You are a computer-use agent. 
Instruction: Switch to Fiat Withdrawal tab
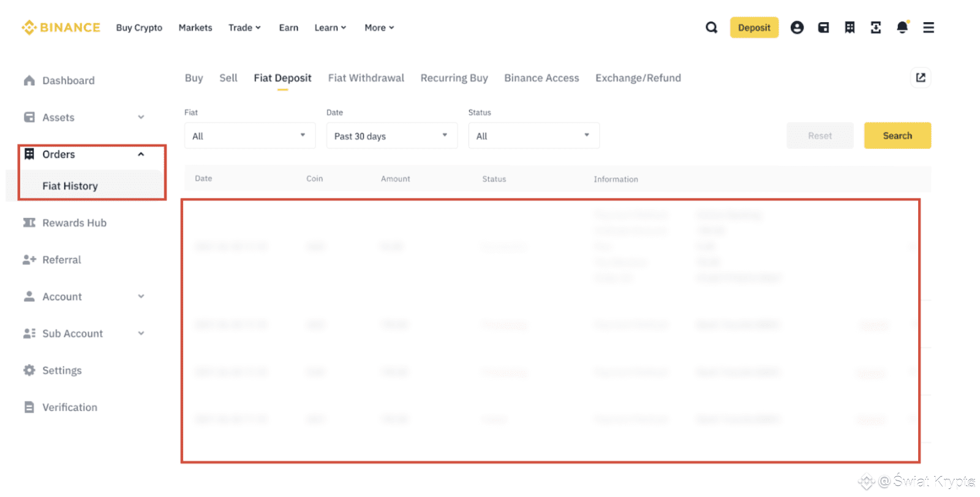[366, 78]
